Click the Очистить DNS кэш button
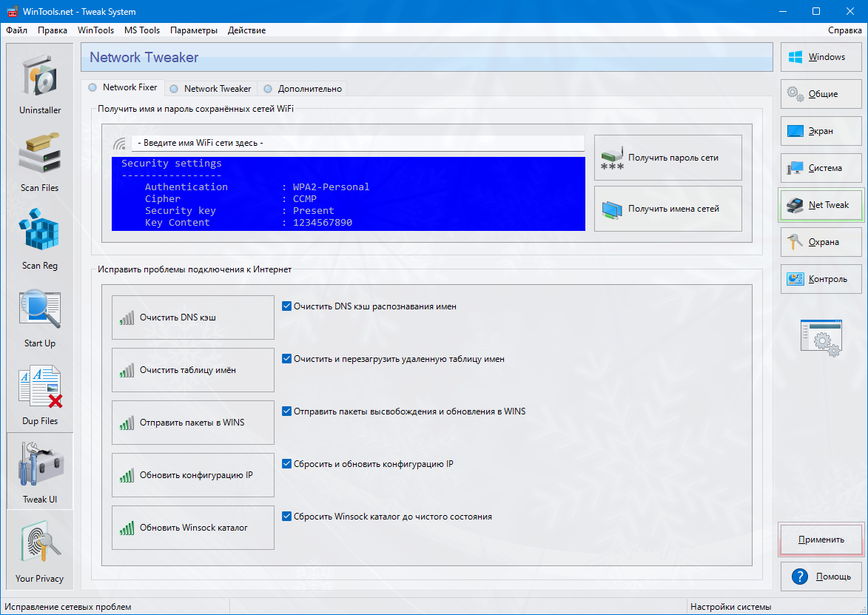The image size is (868, 615). click(x=192, y=317)
